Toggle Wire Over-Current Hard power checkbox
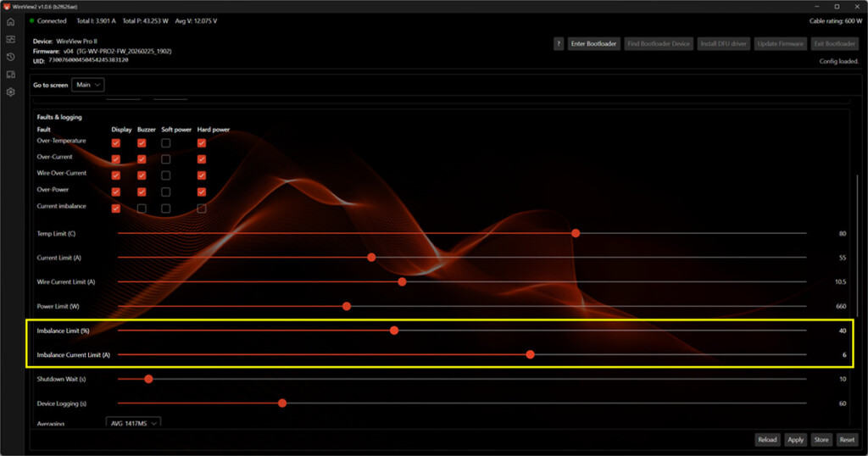Viewport: 868px width, 456px height. point(202,175)
